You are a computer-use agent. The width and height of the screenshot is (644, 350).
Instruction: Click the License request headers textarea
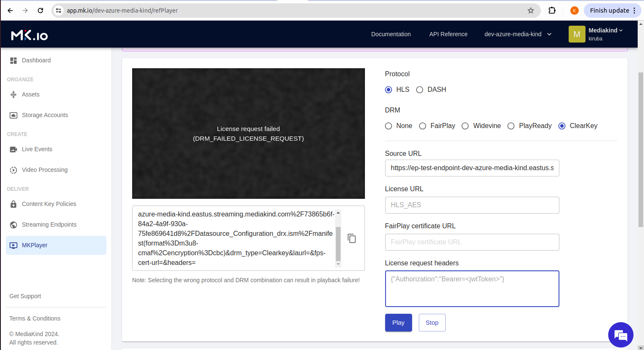pos(472,289)
